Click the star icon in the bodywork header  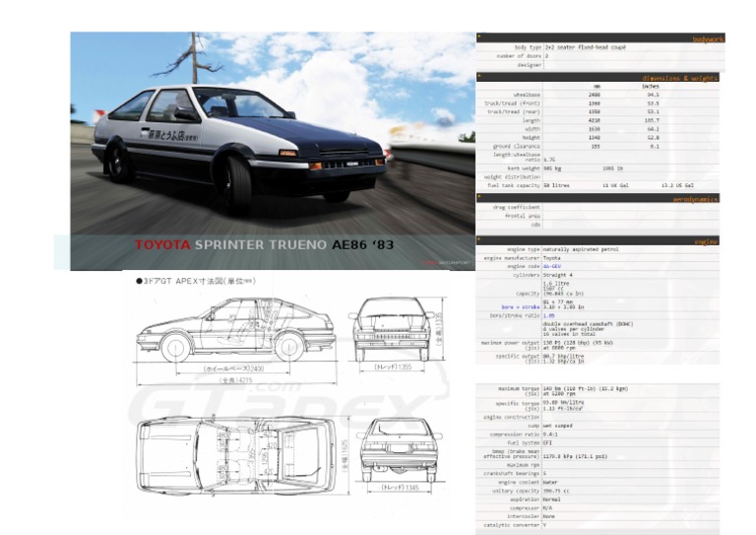click(x=479, y=36)
